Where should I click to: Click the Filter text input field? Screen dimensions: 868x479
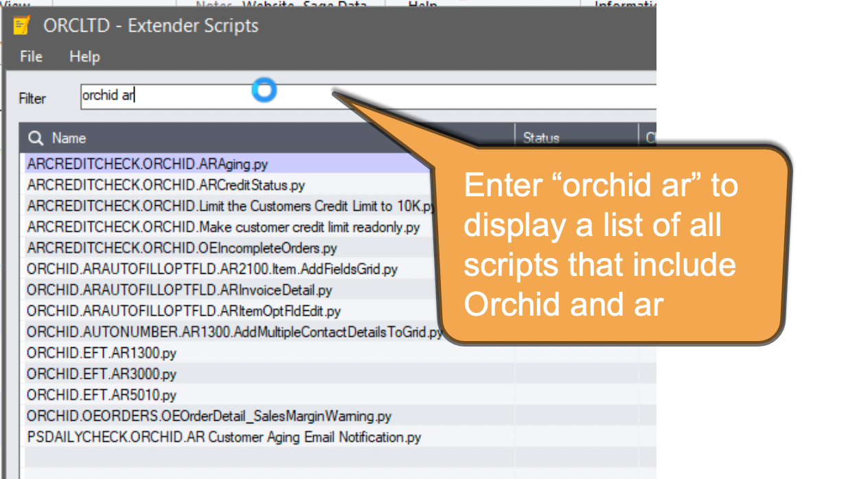click(x=368, y=96)
